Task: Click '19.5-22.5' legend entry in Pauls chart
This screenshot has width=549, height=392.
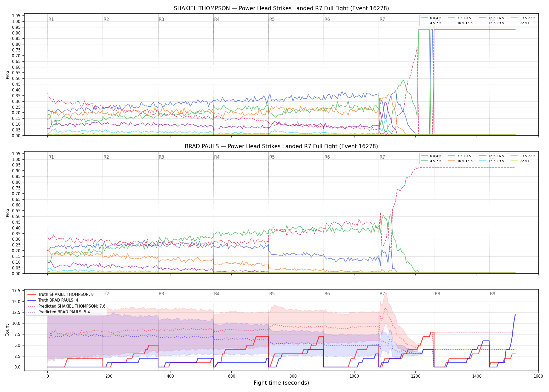Action: click(523, 156)
